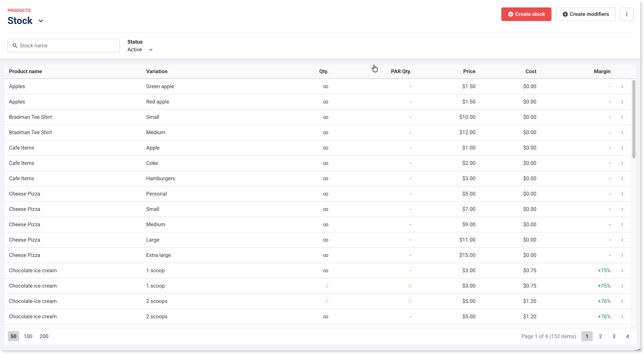
Task: Open row options for Cafe Items Hamburgers
Action: (622, 178)
